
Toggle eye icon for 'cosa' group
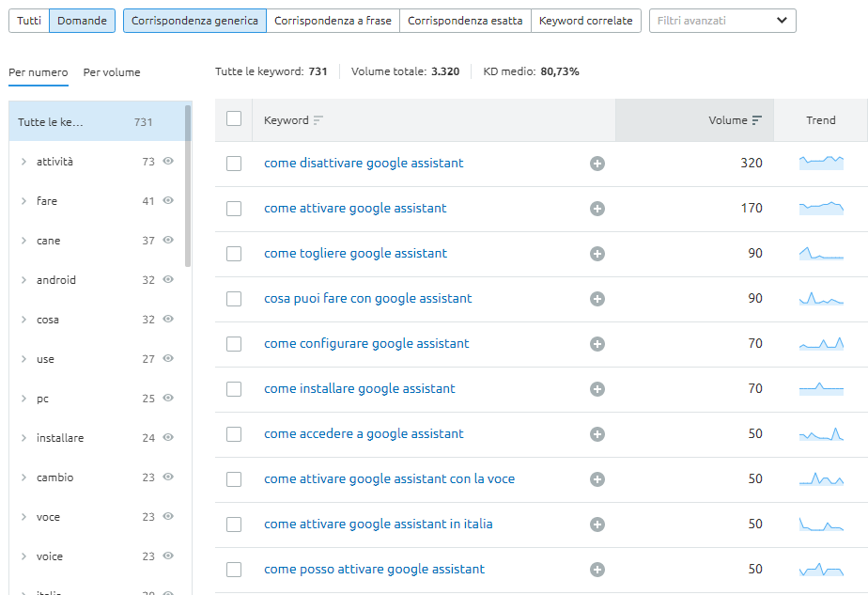[168, 319]
